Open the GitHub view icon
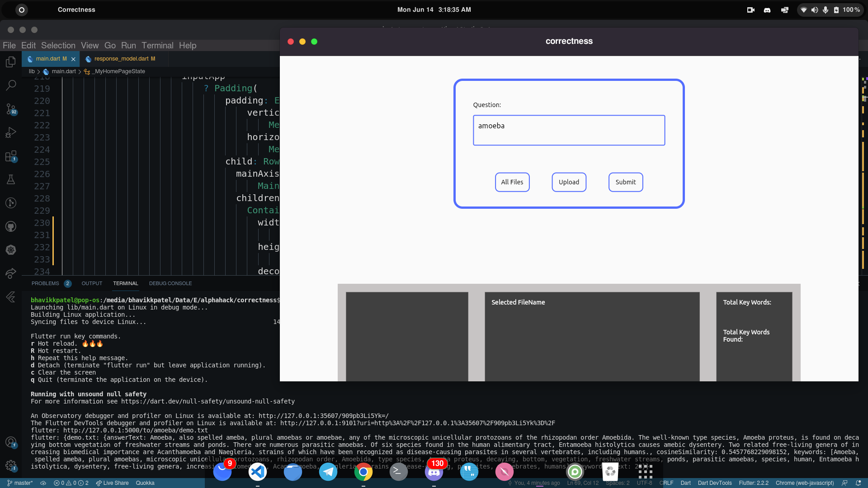The image size is (868, 488). pos(11,226)
